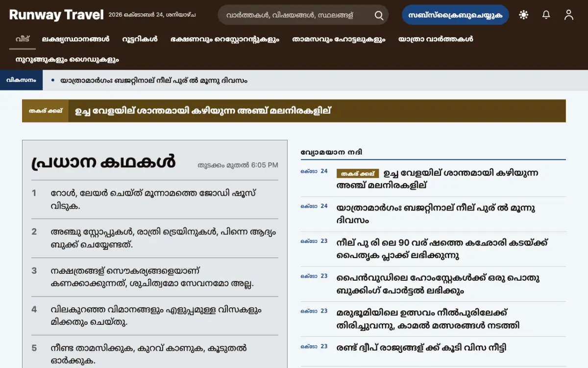Open the ticker headline about നീല് പുര് budget trip
The image size is (588, 368).
click(154, 80)
